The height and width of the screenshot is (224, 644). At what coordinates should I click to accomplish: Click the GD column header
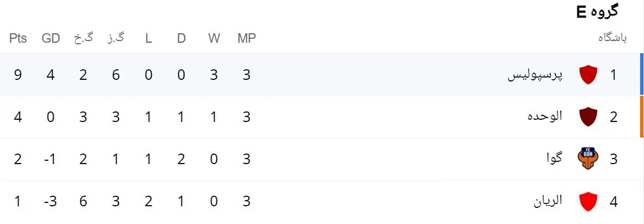pos(51,38)
